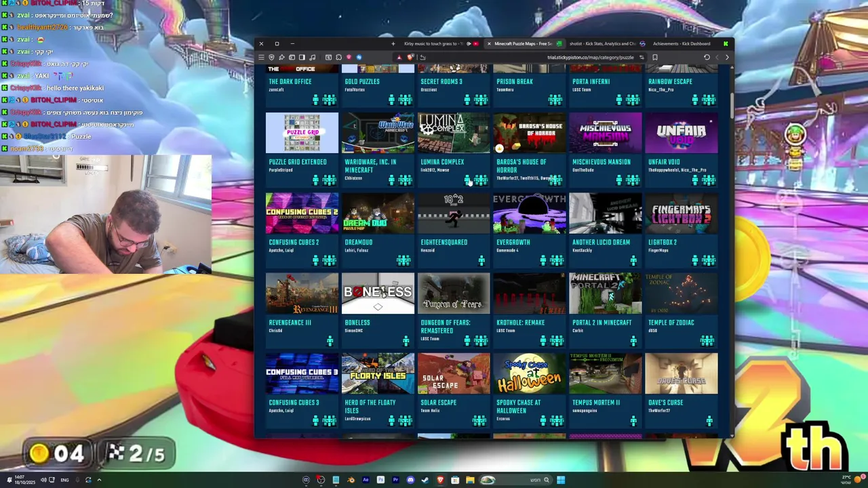The height and width of the screenshot is (488, 868).
Task: Click the multiplayer icon on The Dark Office
Action: coord(329,100)
